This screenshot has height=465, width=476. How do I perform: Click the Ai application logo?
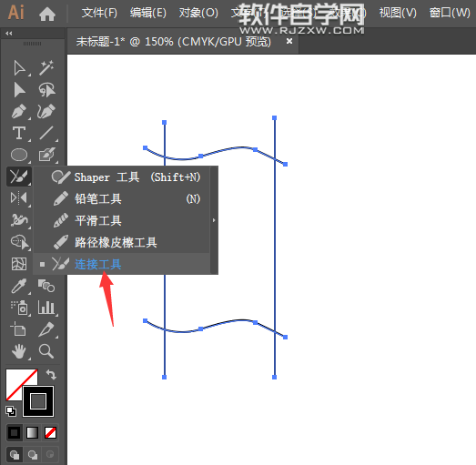(x=16, y=12)
